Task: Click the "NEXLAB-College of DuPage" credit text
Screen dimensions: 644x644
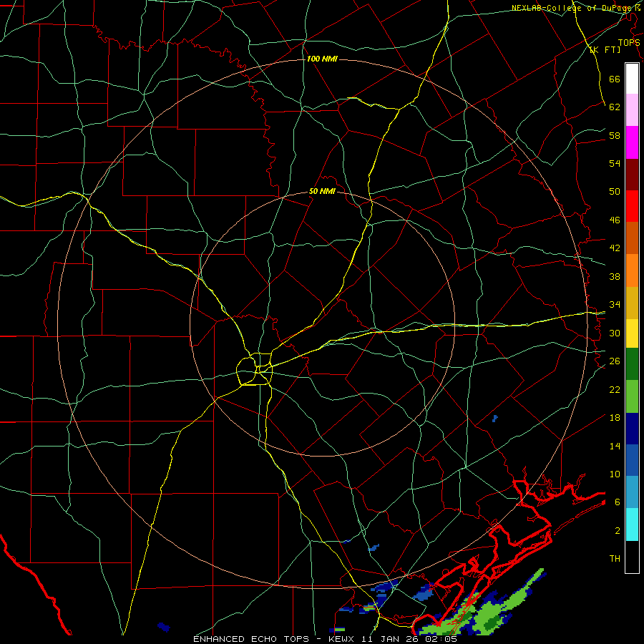Action: point(573,8)
